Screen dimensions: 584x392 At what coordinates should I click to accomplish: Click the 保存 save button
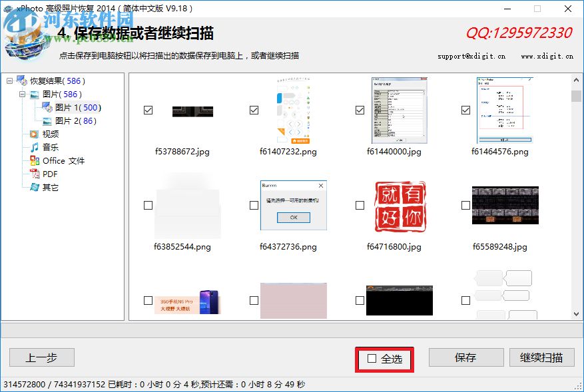[x=466, y=357]
